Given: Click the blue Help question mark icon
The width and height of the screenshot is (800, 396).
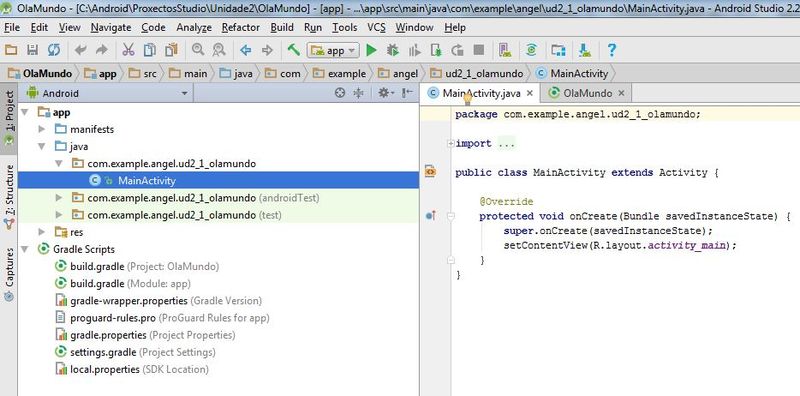Looking at the screenshot, I should (x=612, y=50).
